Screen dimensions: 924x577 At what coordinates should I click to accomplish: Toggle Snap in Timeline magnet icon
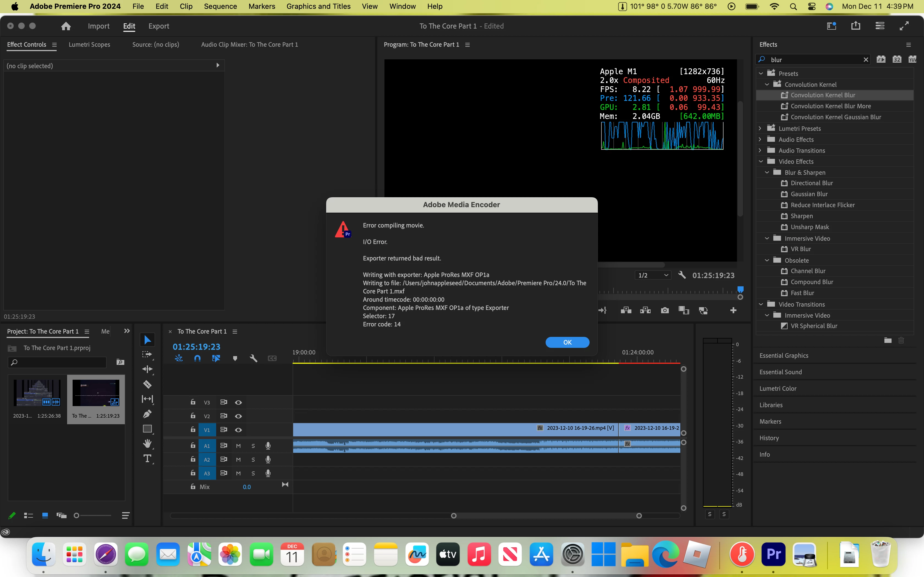tap(197, 358)
